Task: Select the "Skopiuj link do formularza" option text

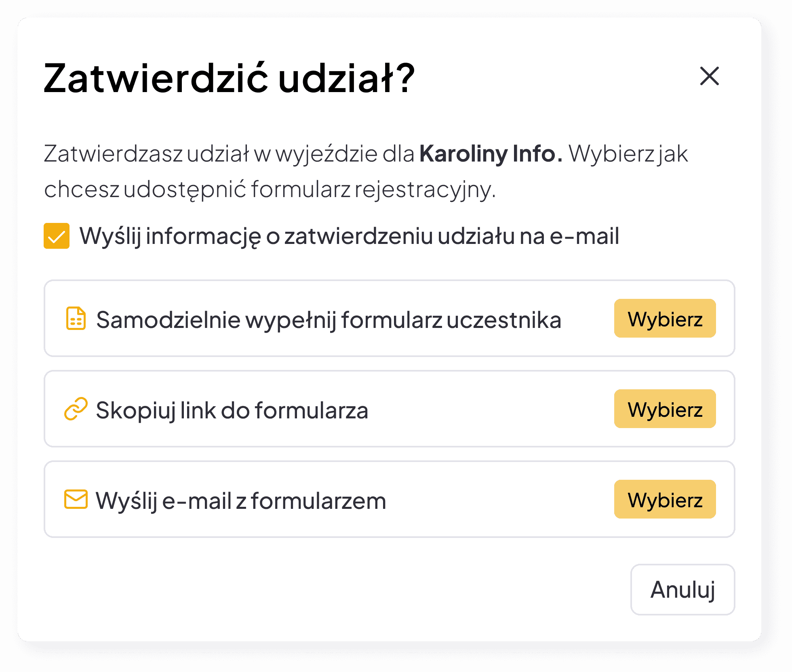Action: point(232,410)
